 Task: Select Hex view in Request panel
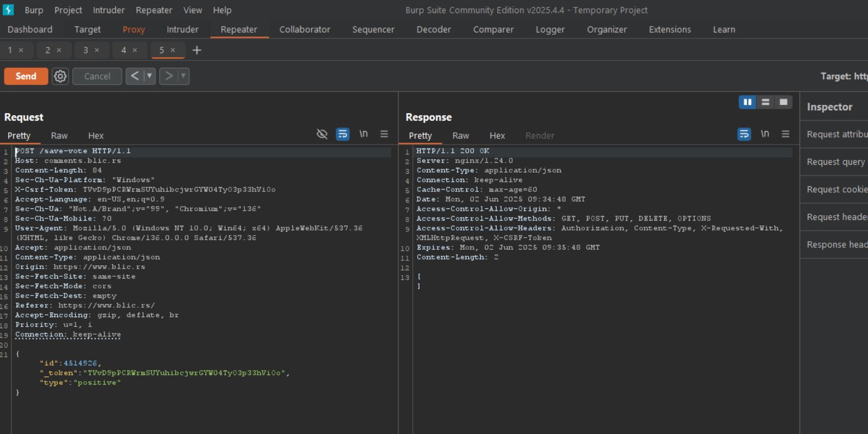tap(96, 136)
